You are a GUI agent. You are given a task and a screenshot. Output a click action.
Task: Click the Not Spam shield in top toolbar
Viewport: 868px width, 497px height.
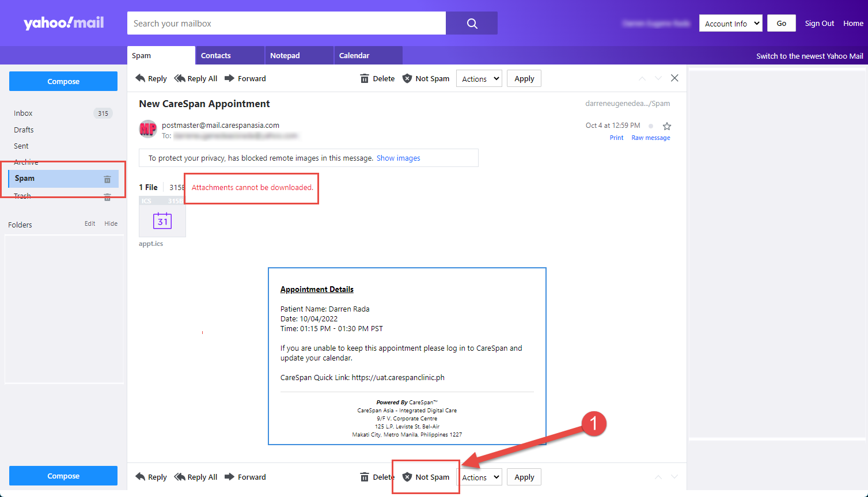click(407, 78)
